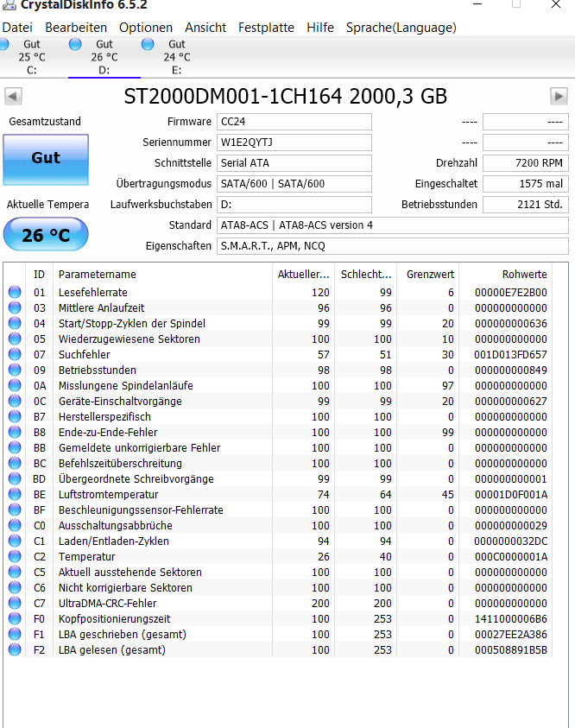
Task: Select drive D: status tab
Action: pyautogui.click(x=104, y=57)
